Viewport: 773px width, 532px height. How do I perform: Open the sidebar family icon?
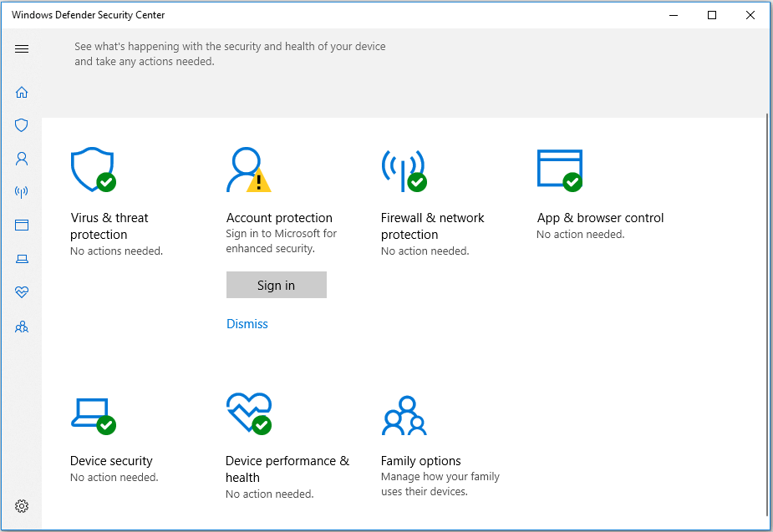pos(22,327)
